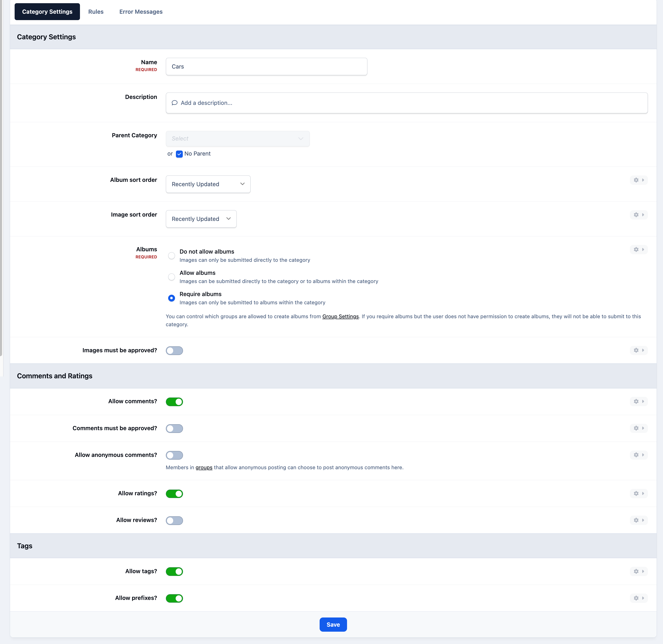Enable Images must be approved toggle

[174, 351]
